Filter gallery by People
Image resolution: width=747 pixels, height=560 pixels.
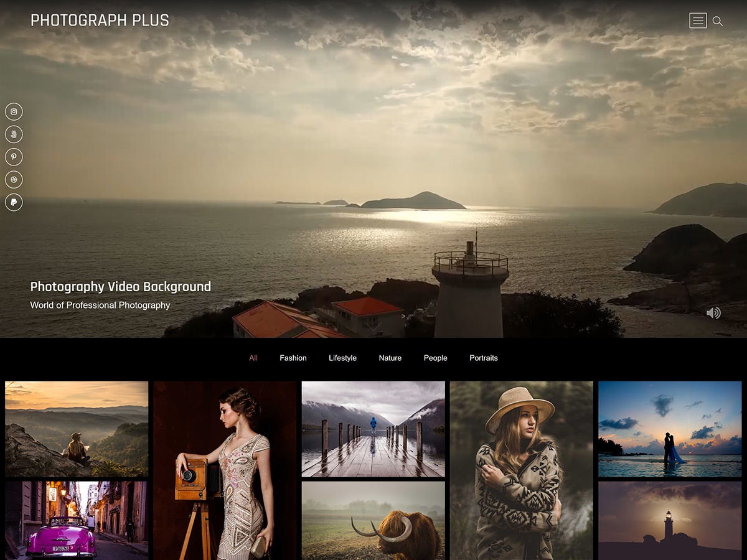tap(436, 358)
